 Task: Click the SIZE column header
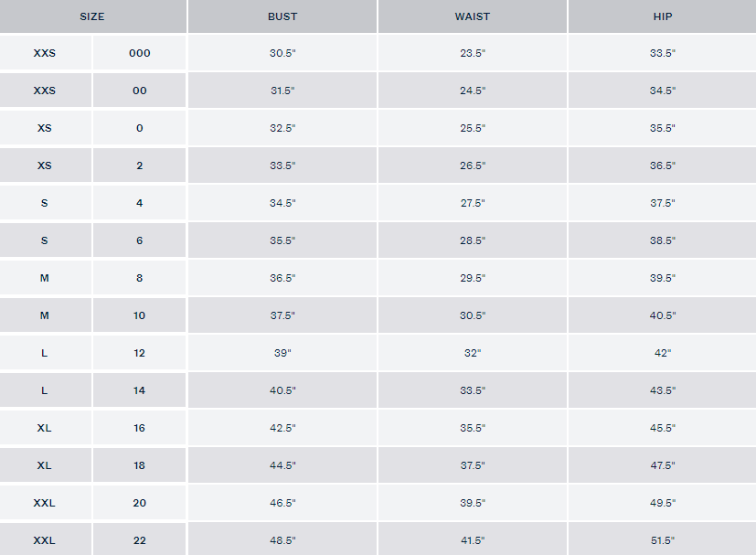pyautogui.click(x=92, y=16)
